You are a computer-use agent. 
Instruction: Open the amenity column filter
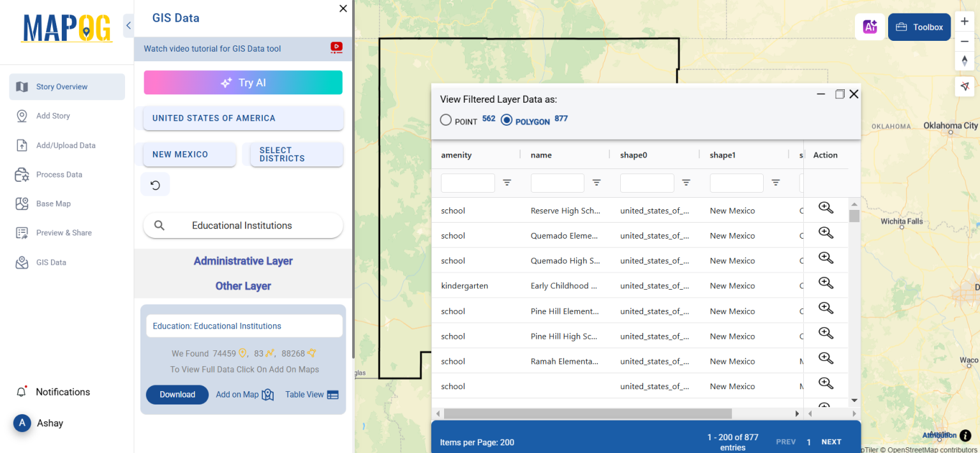pyautogui.click(x=507, y=183)
